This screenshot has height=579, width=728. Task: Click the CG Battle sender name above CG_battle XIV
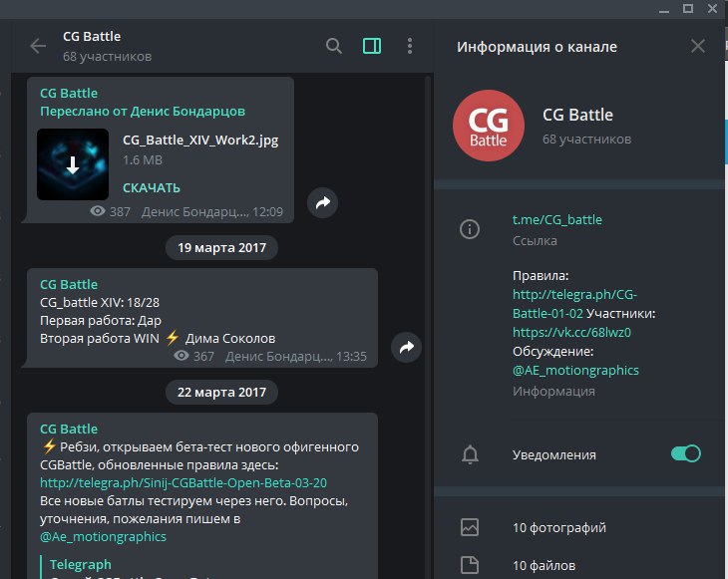(x=69, y=284)
